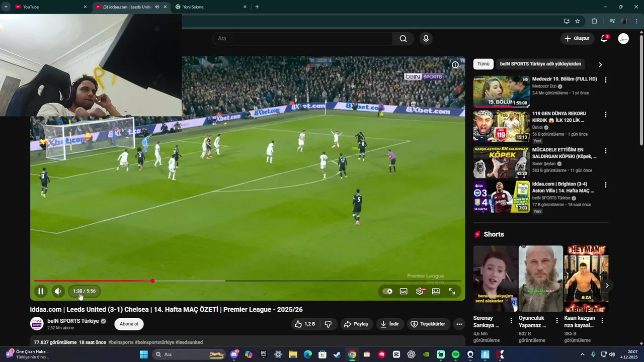Viewport: 644px width, 362px height.
Task: Open File Explorer from the taskbar
Action: [293, 354]
